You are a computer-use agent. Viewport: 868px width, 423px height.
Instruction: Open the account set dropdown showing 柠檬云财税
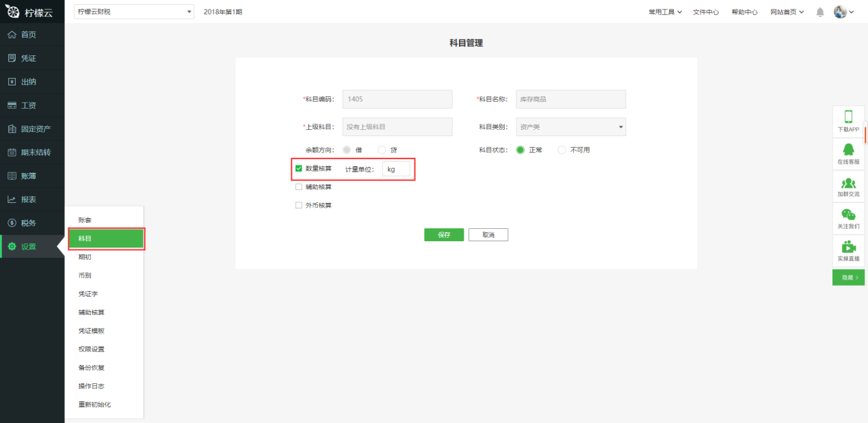tap(133, 11)
